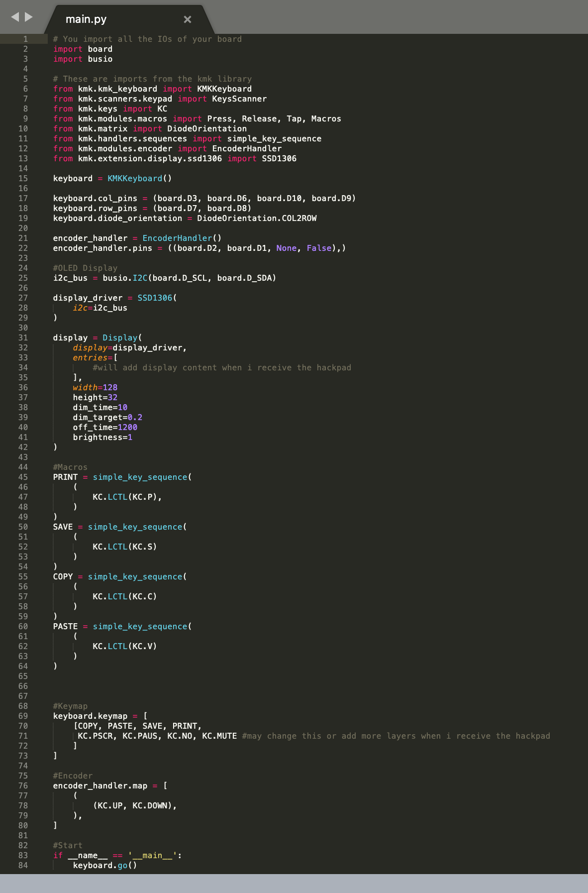
Task: Click the right tab navigation arrow
Action: (29, 17)
